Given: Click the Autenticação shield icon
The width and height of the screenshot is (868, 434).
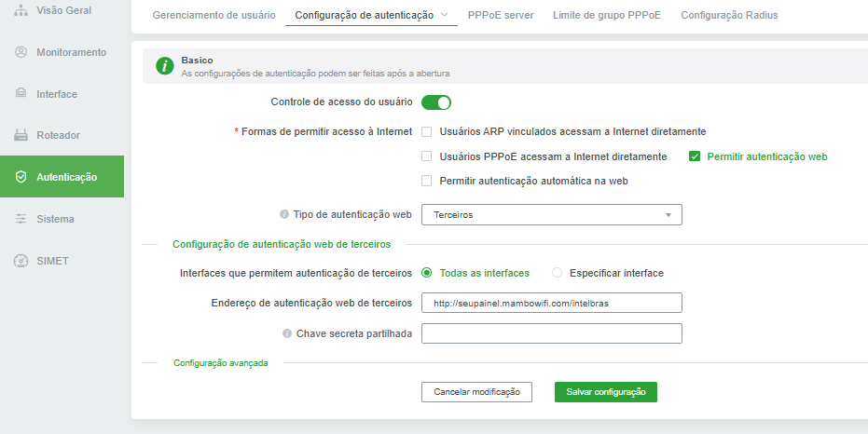Looking at the screenshot, I should click(21, 177).
